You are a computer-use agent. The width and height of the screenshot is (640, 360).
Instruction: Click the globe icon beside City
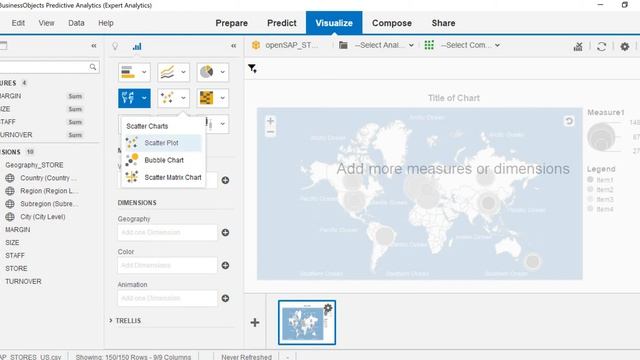(x=10, y=217)
